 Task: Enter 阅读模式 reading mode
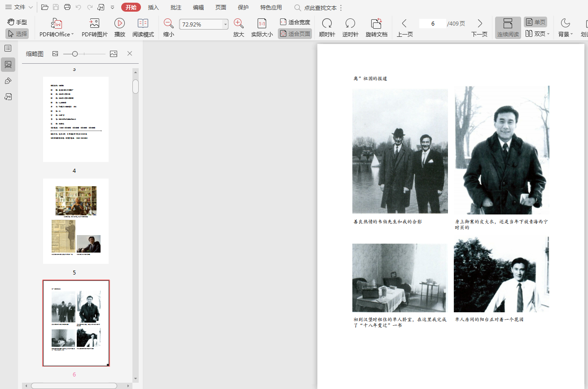click(x=143, y=24)
